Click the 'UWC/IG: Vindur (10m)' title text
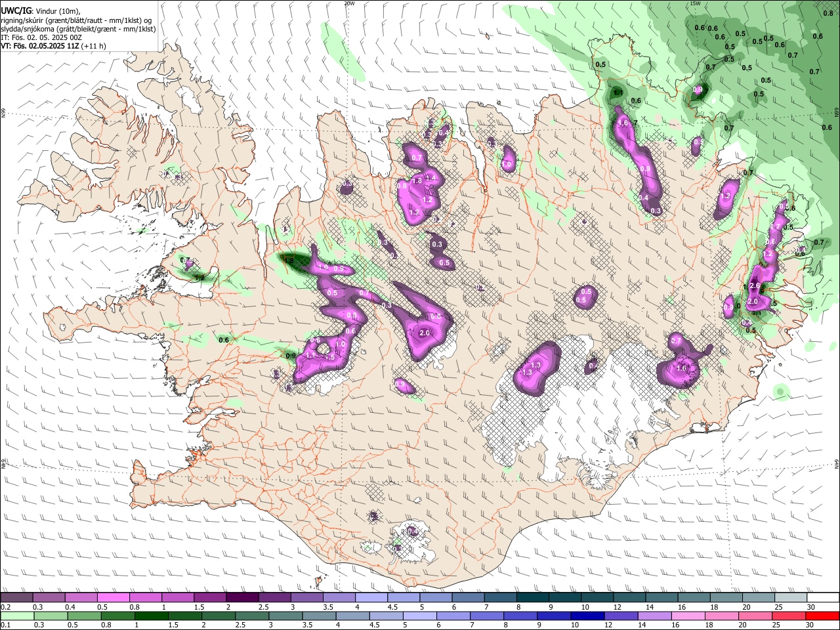 tap(40, 10)
